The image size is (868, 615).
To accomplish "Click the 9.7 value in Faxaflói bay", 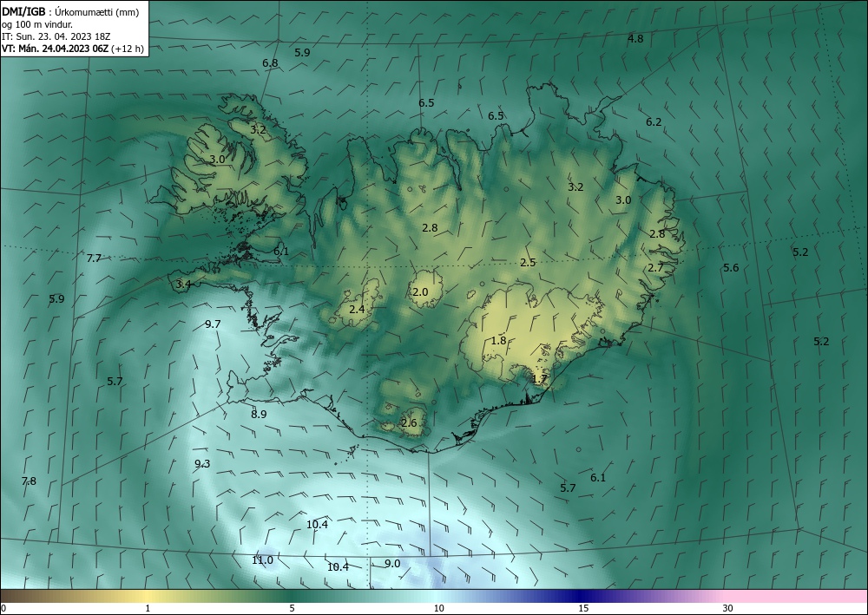I will coord(213,324).
